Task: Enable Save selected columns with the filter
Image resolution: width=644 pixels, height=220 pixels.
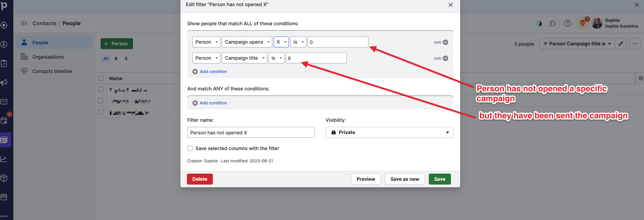Action: click(x=190, y=148)
